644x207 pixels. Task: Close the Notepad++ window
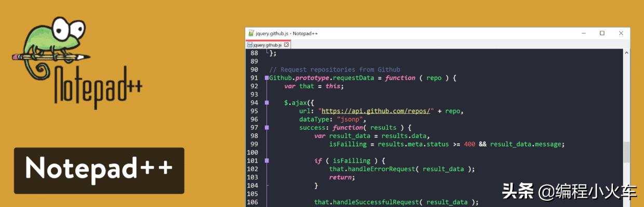point(621,33)
